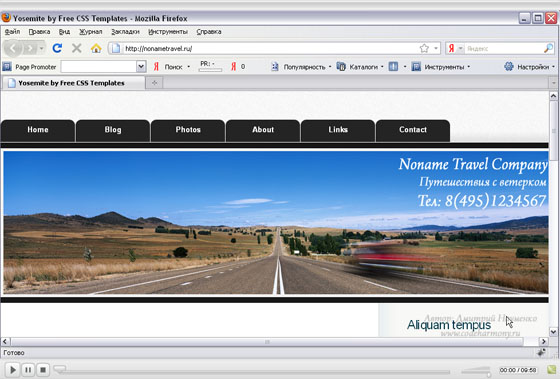Image resolution: width=560 pixels, height=379 pixels.
Task: Click the page icon in the address bar
Action: (115, 48)
